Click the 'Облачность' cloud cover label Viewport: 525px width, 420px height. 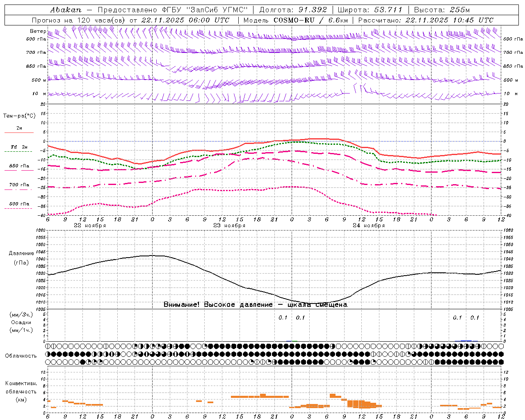[x=21, y=356]
